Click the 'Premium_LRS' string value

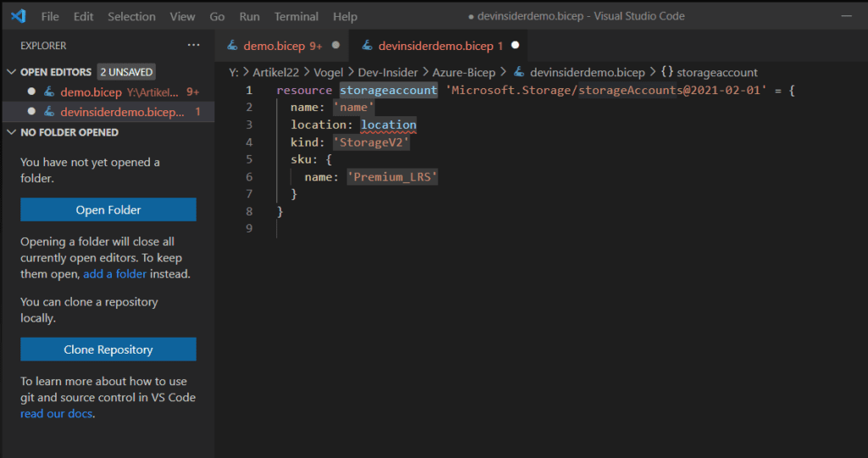[x=392, y=176]
